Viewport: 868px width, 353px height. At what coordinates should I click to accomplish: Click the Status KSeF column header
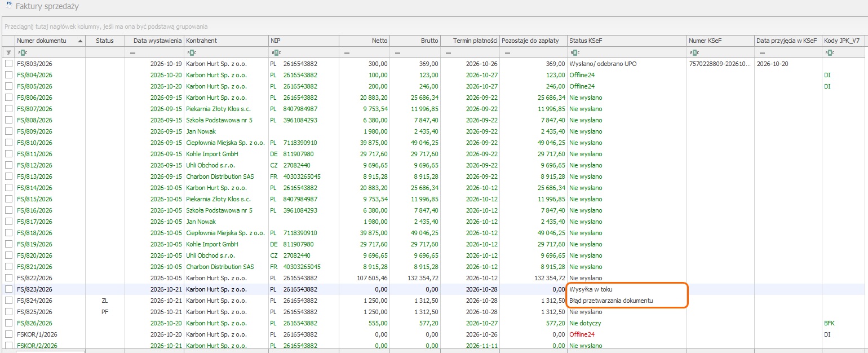627,41
